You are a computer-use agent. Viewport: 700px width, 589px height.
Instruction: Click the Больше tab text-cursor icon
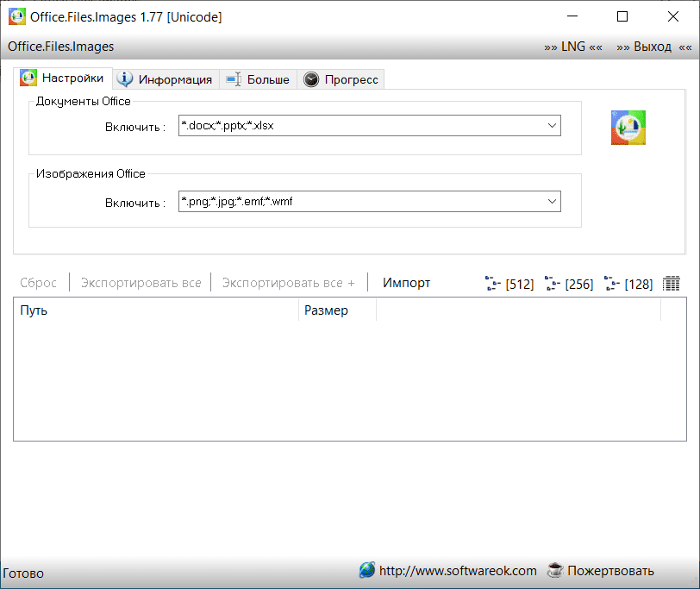tap(234, 79)
